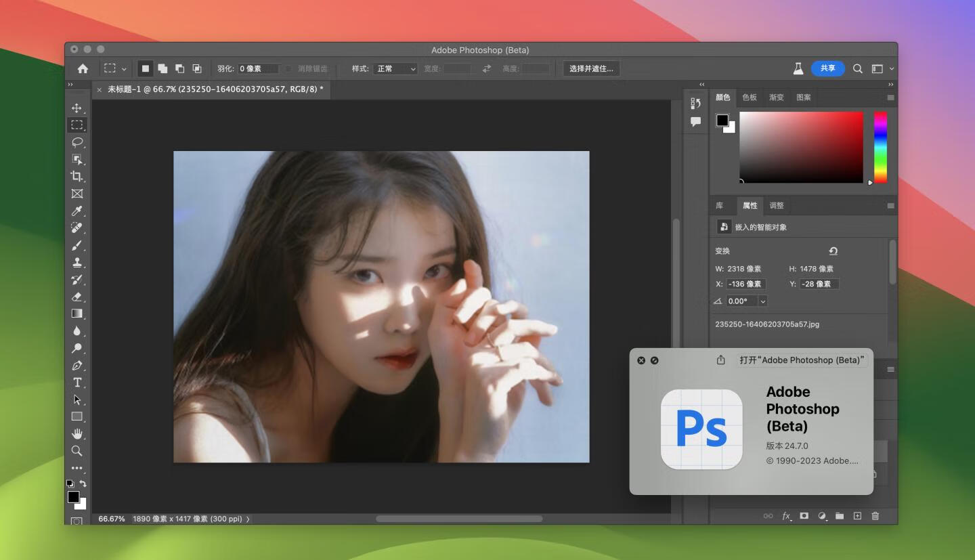Select the Move tool
975x560 pixels.
point(77,108)
